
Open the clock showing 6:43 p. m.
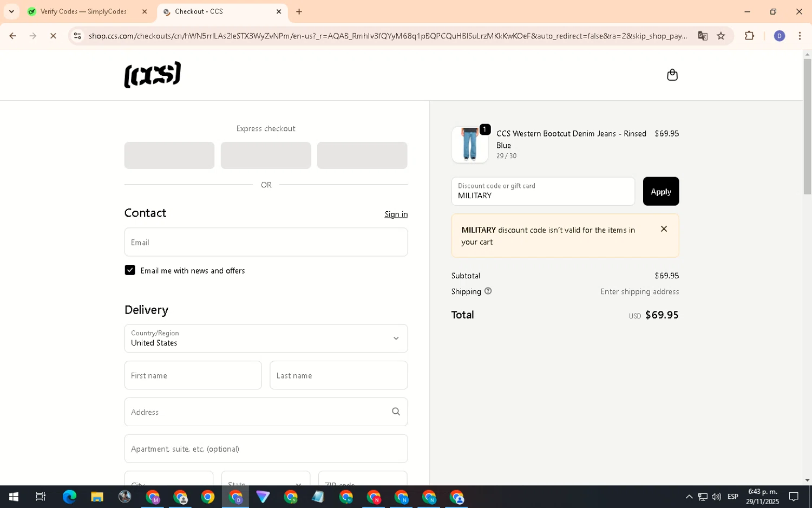(x=762, y=497)
